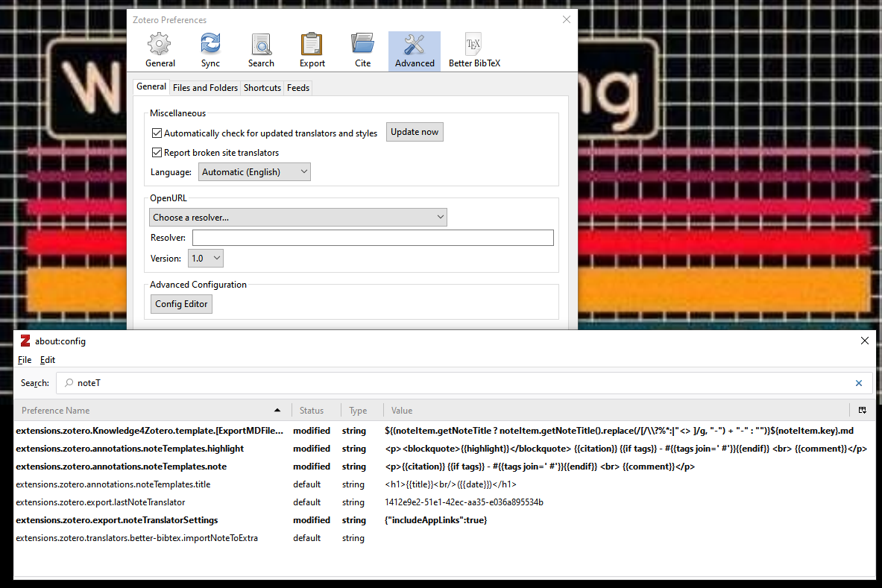Click the 1412e9e2 translator ID value
Image resolution: width=882 pixels, height=588 pixels.
[464, 502]
